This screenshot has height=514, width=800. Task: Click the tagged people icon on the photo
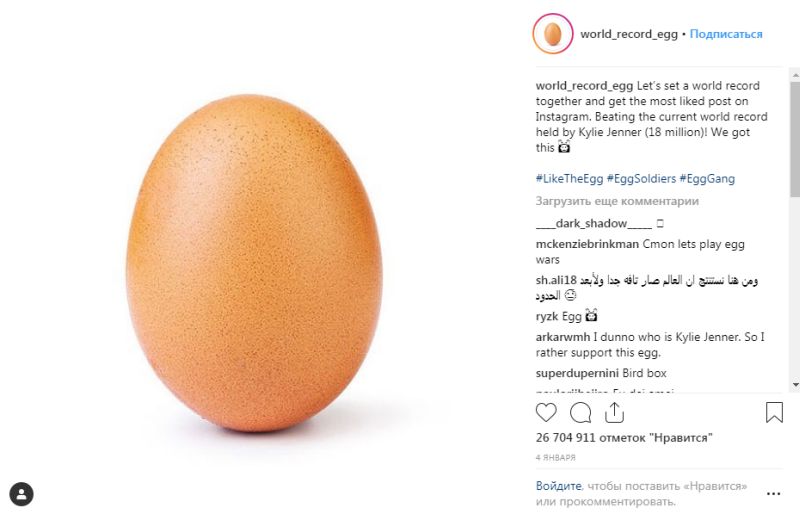click(22, 493)
